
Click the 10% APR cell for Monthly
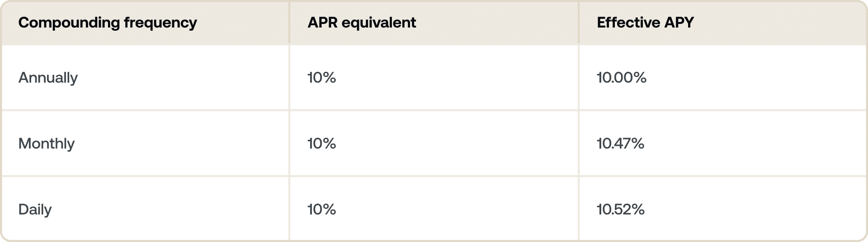coord(321,144)
